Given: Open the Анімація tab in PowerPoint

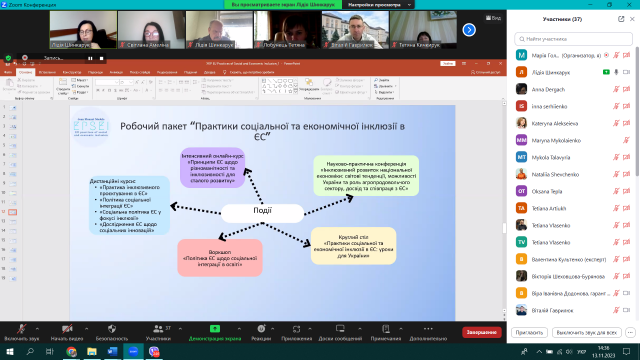Looking at the screenshot, I should [116, 72].
